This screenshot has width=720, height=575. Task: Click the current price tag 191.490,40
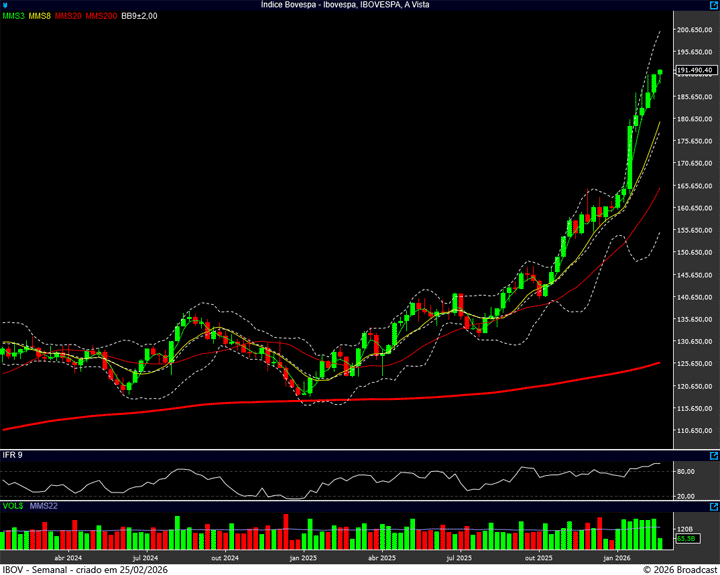(x=695, y=70)
